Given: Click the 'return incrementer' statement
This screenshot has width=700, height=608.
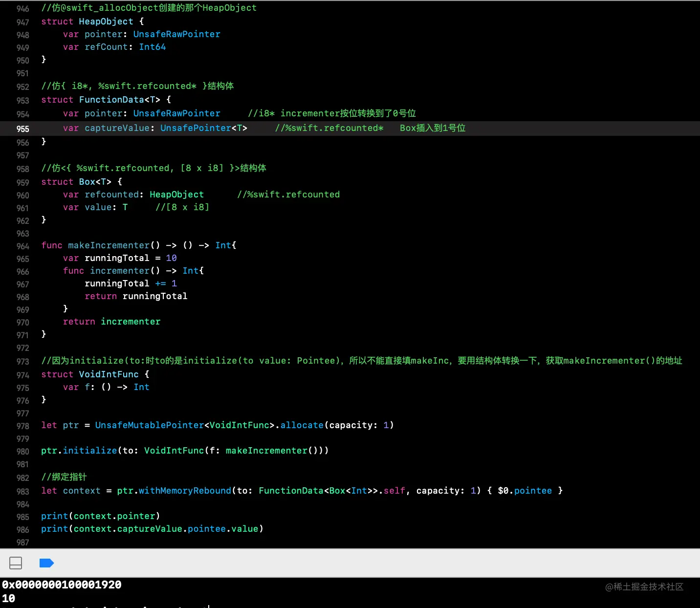Looking at the screenshot, I should pos(111,322).
